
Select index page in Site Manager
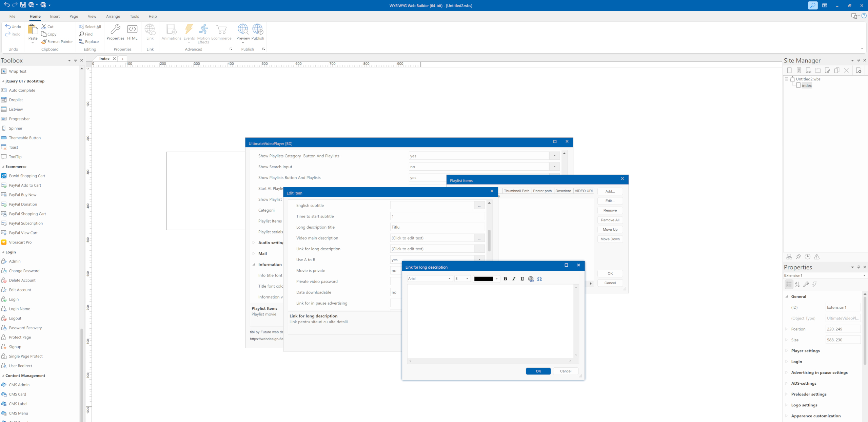[x=807, y=85]
